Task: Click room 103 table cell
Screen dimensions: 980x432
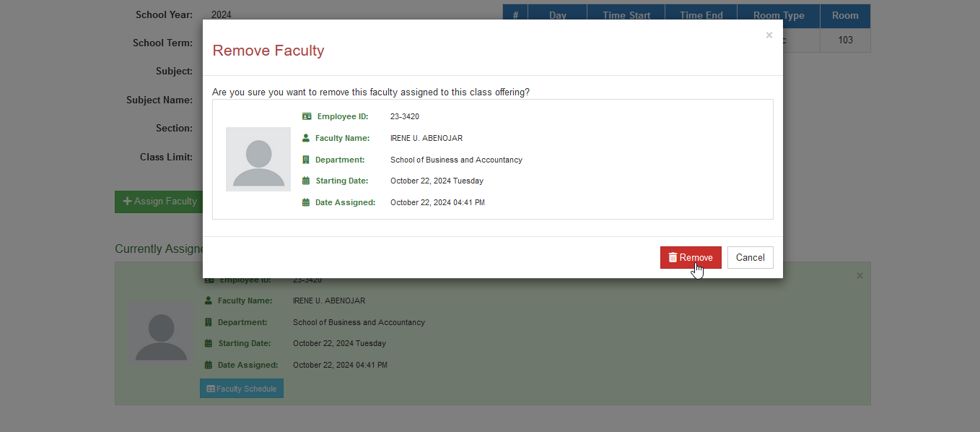Action: pos(845,40)
